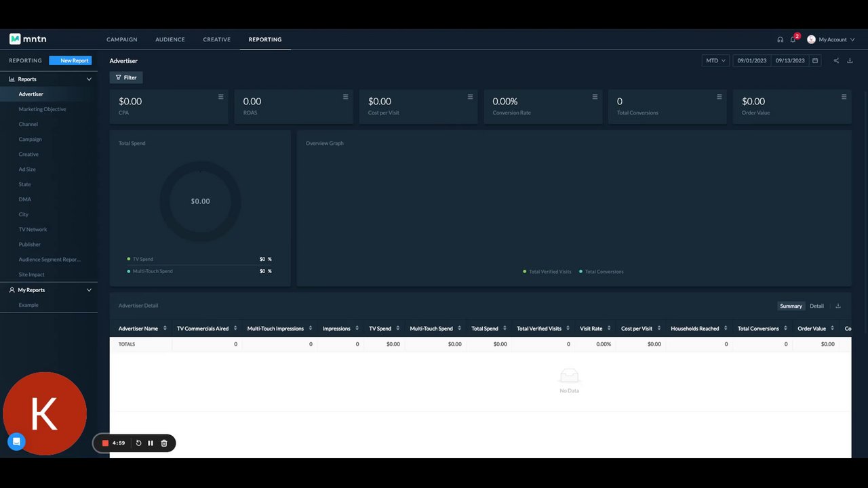Image resolution: width=868 pixels, height=488 pixels.
Task: Click the New Report button
Action: [70, 60]
